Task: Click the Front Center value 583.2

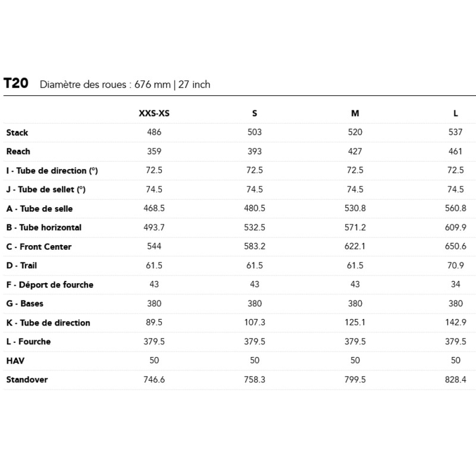Action: point(255,246)
